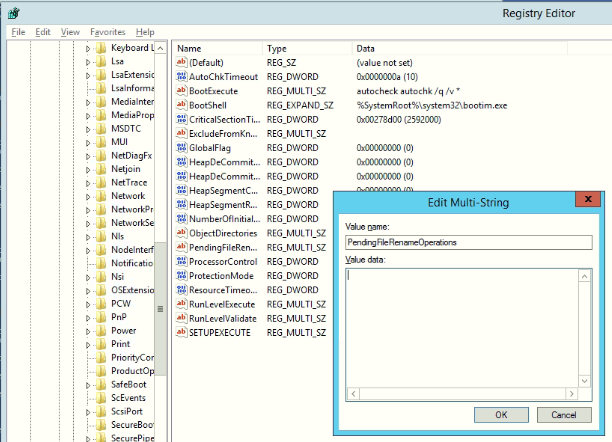Click the ProcessorControl DWORD icon

181,261
